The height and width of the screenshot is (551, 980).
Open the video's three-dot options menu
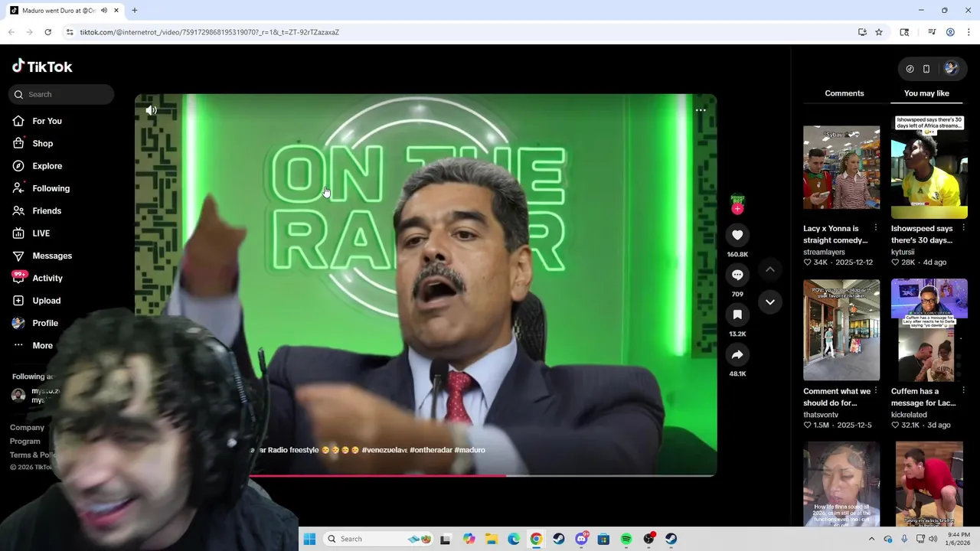click(x=701, y=110)
